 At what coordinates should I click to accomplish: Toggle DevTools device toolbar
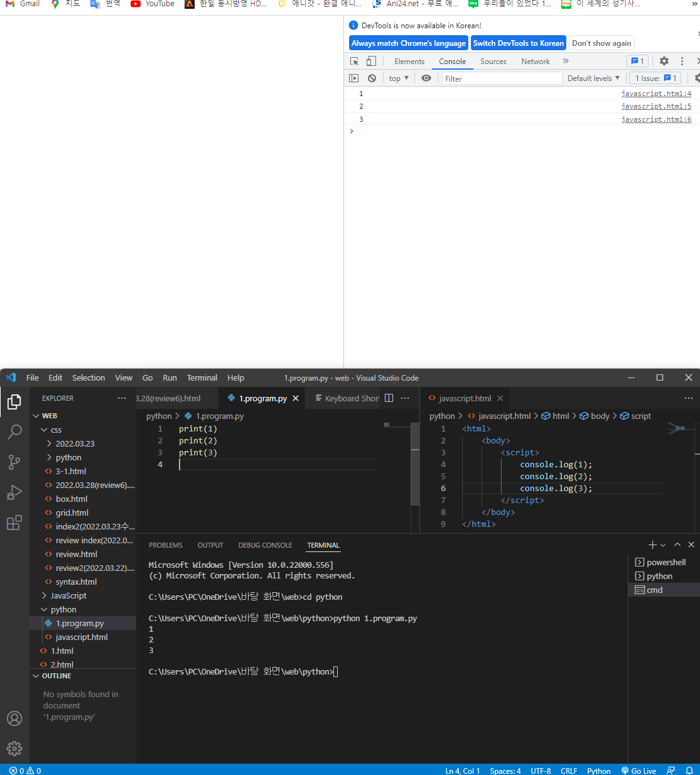[x=371, y=61]
